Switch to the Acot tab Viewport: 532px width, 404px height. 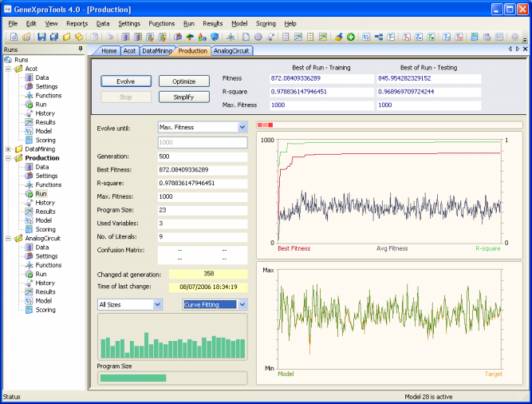point(129,51)
